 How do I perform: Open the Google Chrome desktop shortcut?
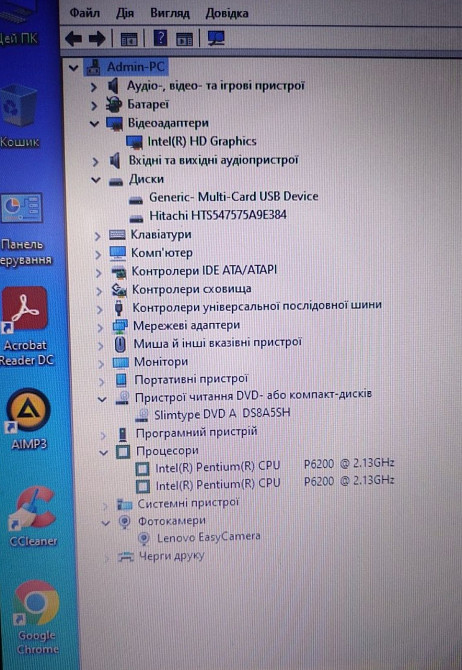36,617
